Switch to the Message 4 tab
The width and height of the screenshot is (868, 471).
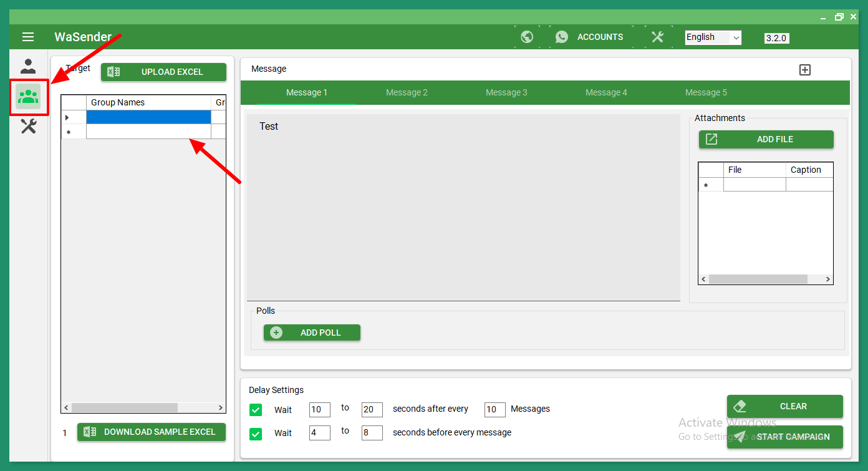point(606,92)
